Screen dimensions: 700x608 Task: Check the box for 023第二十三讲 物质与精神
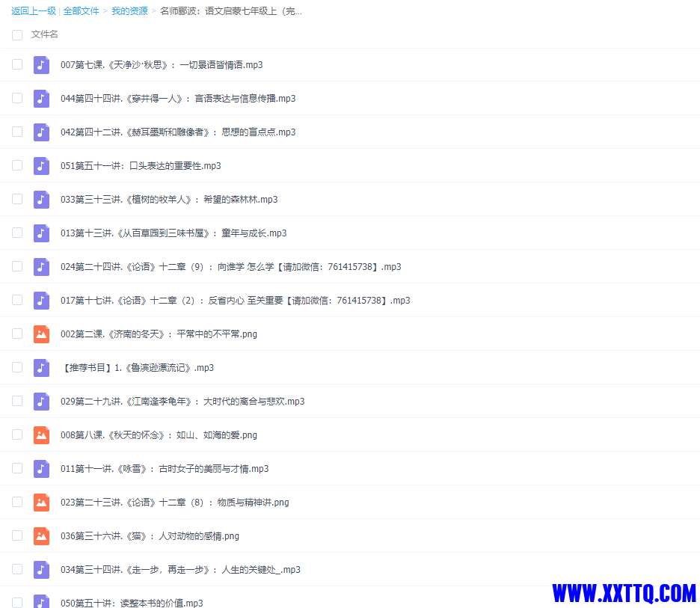point(17,502)
